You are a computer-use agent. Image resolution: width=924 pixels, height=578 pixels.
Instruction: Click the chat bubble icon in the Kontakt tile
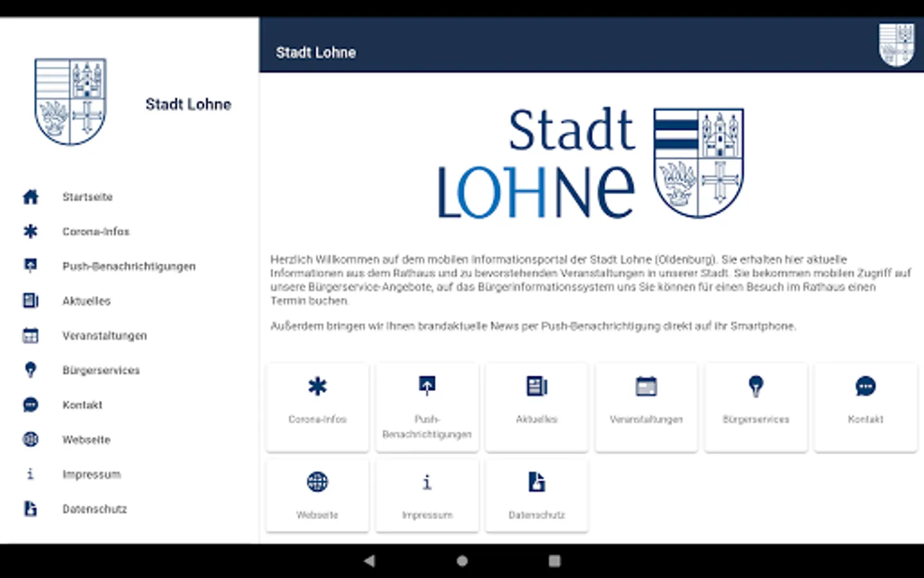tap(866, 386)
